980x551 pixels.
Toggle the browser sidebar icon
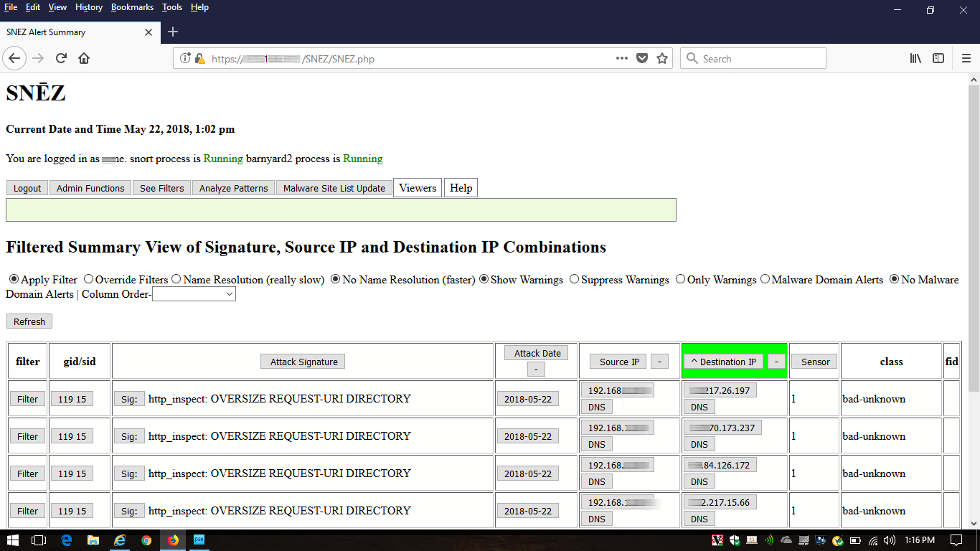(x=938, y=58)
